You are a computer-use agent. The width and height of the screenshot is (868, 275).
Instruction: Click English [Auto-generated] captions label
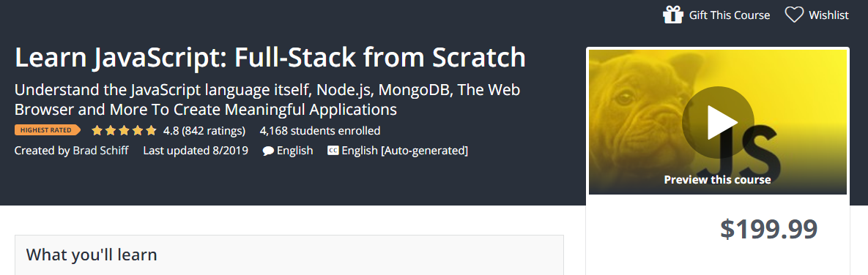pos(404,150)
